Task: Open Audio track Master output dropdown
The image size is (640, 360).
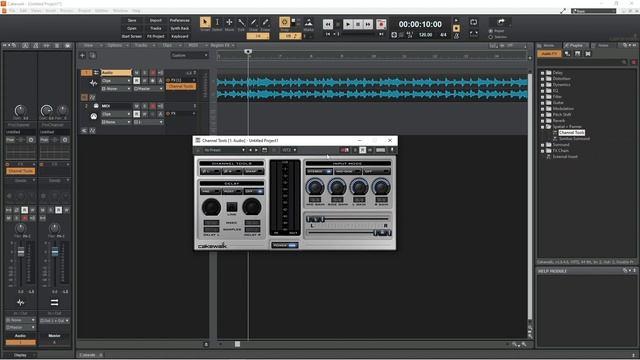Action: click(x=149, y=89)
